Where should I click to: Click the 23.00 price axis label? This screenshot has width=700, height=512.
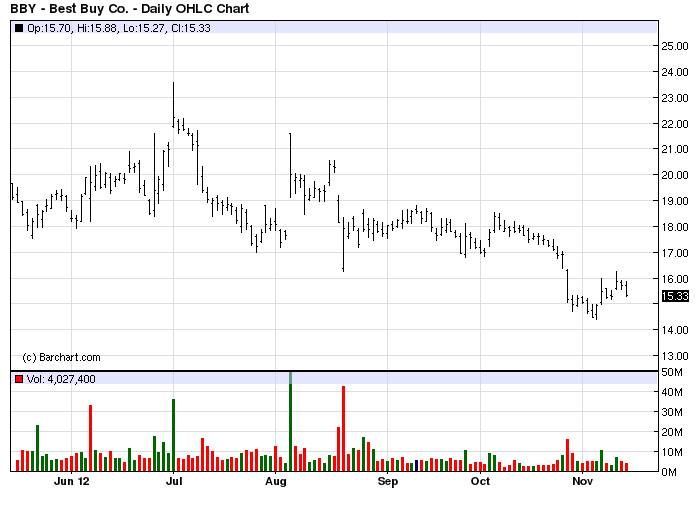pos(675,98)
